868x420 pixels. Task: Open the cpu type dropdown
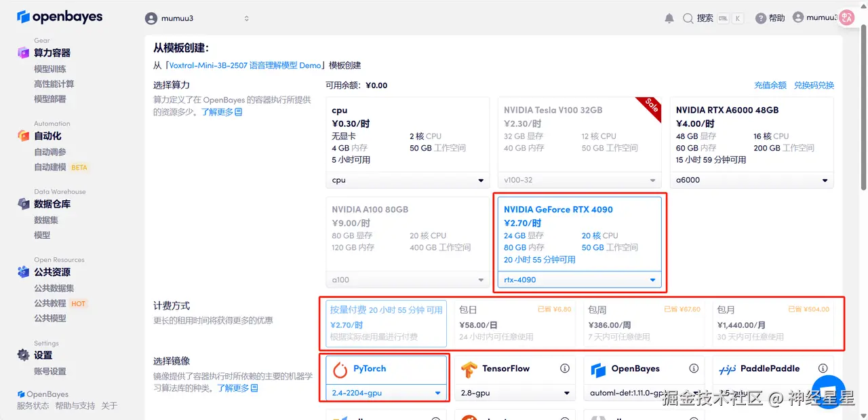[408, 180]
